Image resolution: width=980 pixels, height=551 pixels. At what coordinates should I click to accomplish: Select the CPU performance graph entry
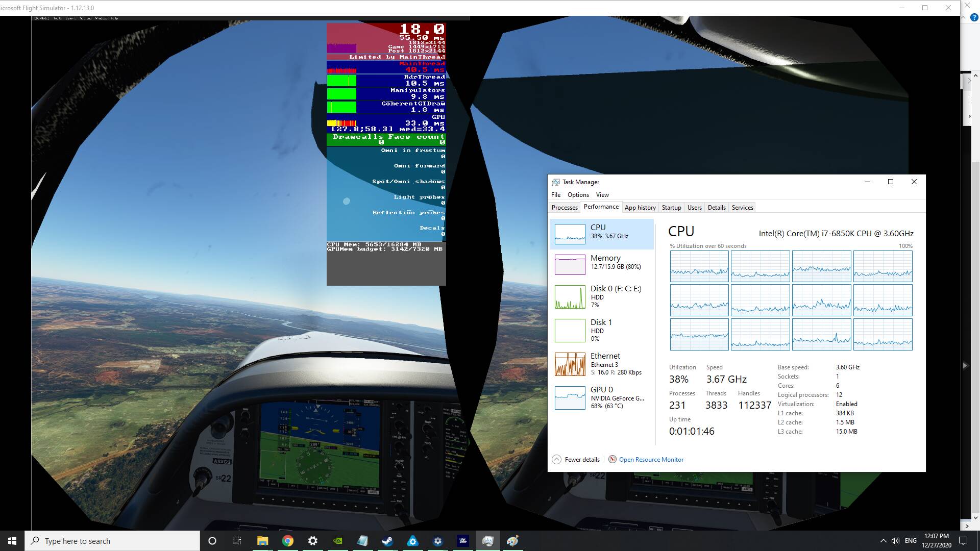pyautogui.click(x=602, y=234)
